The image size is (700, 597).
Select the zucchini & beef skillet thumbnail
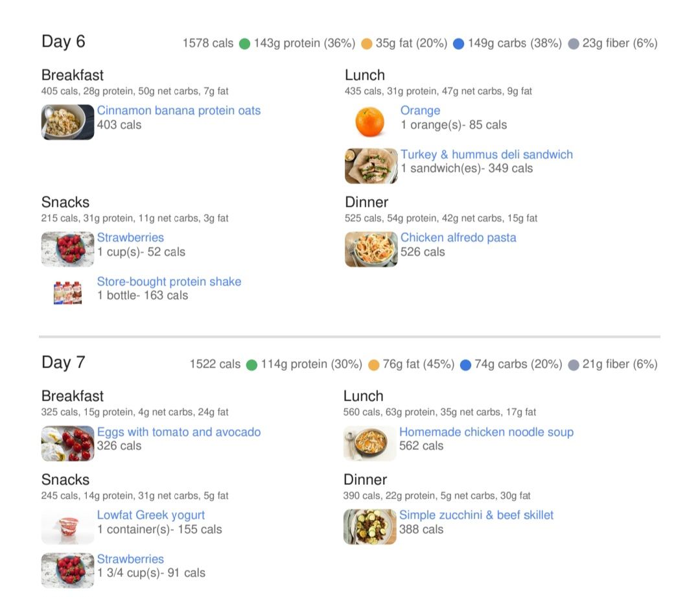coord(369,526)
